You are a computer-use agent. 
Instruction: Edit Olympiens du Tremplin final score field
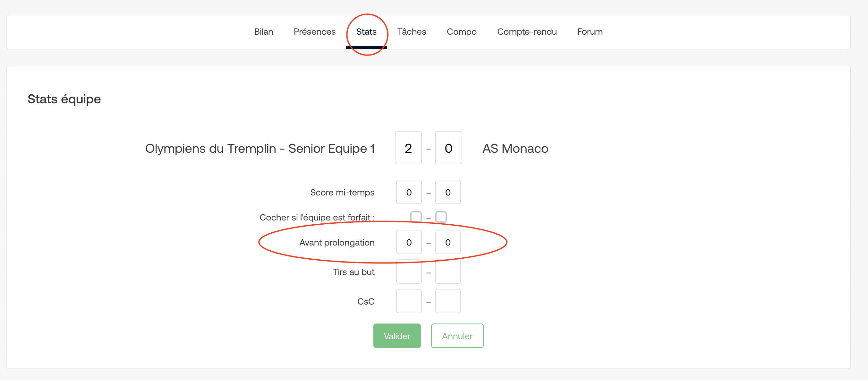(x=408, y=148)
